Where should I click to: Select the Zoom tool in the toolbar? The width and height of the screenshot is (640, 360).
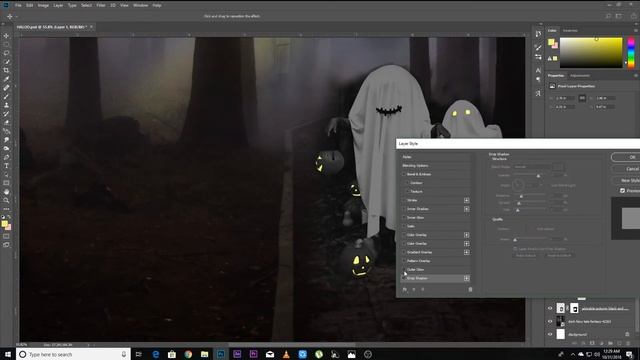pyautogui.click(x=6, y=200)
